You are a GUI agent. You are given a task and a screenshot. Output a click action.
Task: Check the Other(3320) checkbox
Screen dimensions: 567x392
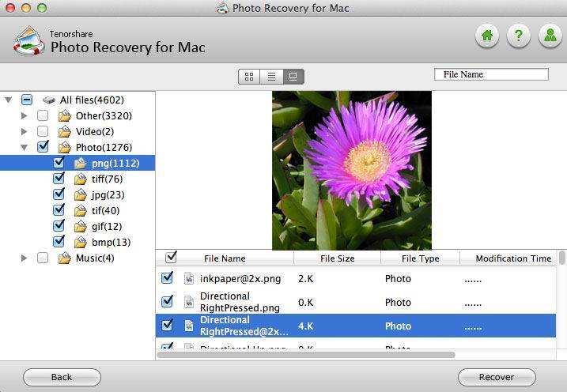coord(43,115)
